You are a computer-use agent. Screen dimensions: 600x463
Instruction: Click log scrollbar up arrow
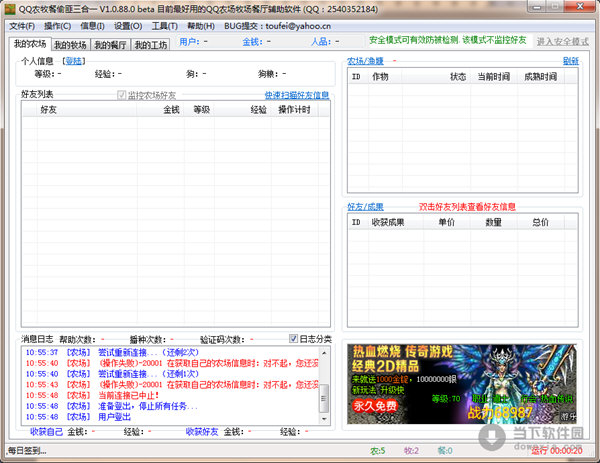(324, 352)
